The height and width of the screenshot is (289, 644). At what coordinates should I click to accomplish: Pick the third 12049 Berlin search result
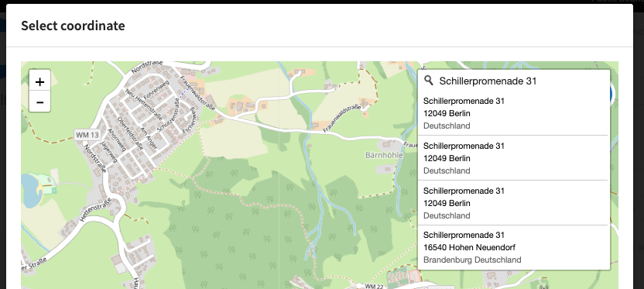pos(513,203)
